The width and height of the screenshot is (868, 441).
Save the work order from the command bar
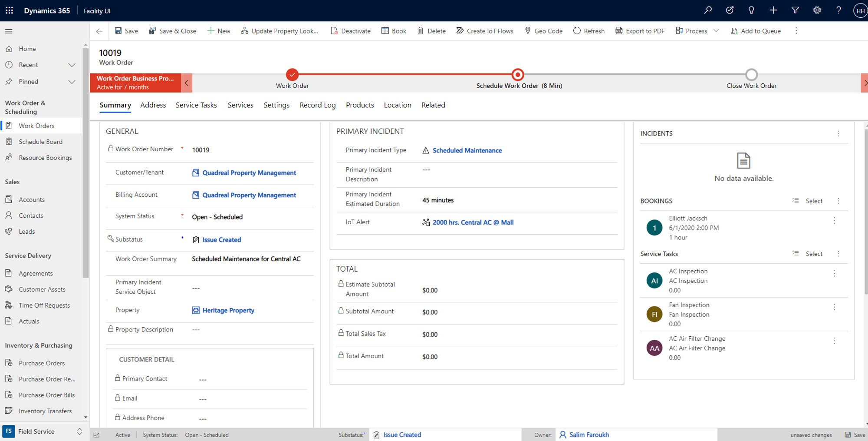pyautogui.click(x=126, y=31)
